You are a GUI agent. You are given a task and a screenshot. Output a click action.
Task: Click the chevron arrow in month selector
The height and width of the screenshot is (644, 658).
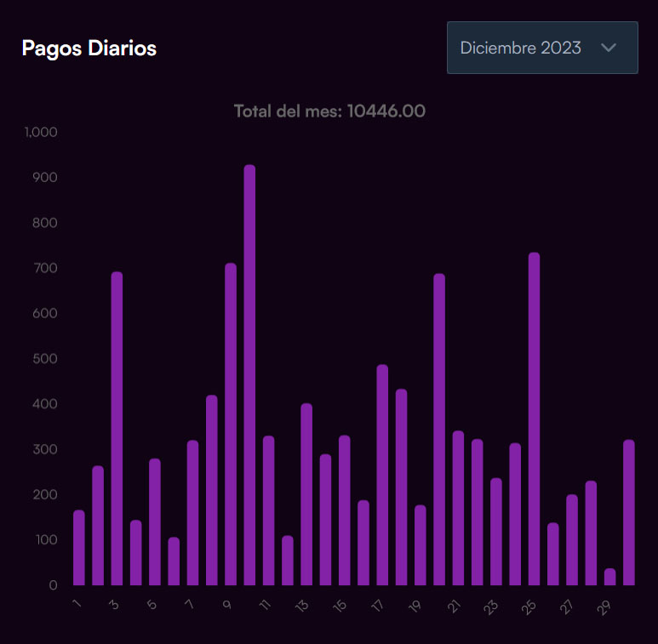[x=608, y=48]
